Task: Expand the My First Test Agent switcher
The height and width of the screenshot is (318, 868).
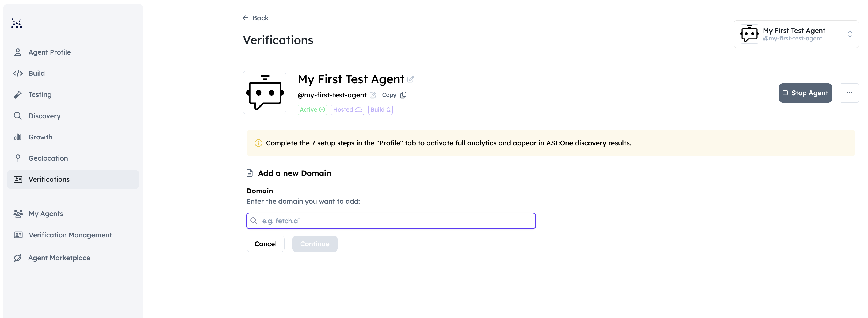Action: tap(796, 34)
